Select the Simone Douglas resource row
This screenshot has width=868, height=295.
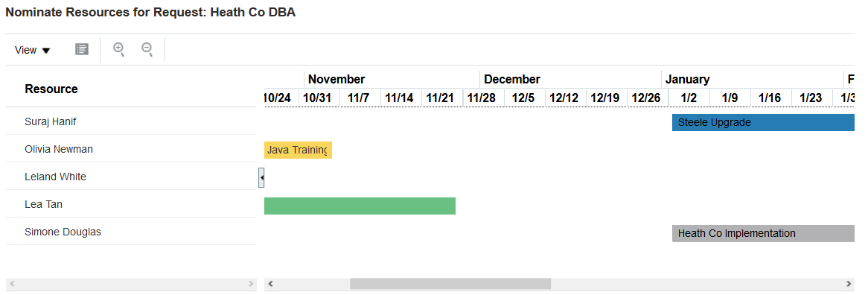pos(131,232)
